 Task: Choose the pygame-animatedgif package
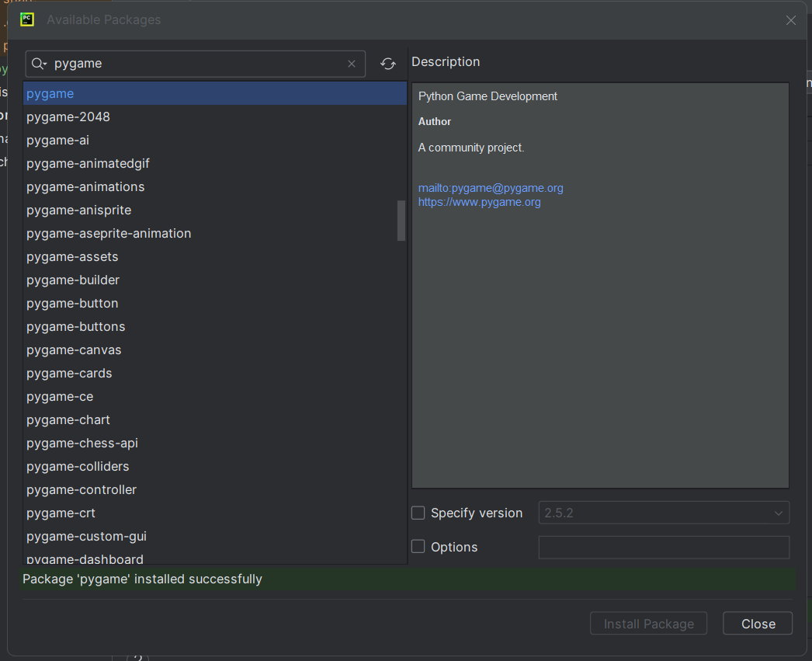pyautogui.click(x=215, y=164)
